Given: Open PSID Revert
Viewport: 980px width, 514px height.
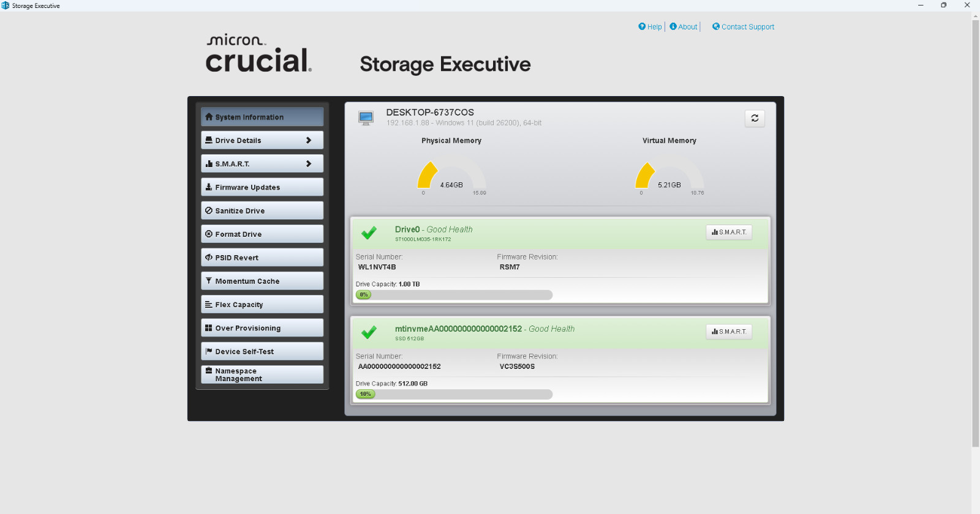Looking at the screenshot, I should [x=262, y=258].
